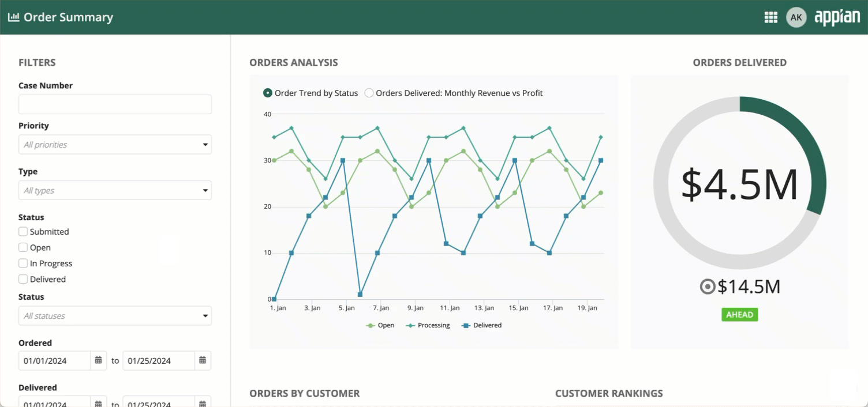The width and height of the screenshot is (868, 407).
Task: Check the Delivered status checkbox
Action: tap(23, 279)
